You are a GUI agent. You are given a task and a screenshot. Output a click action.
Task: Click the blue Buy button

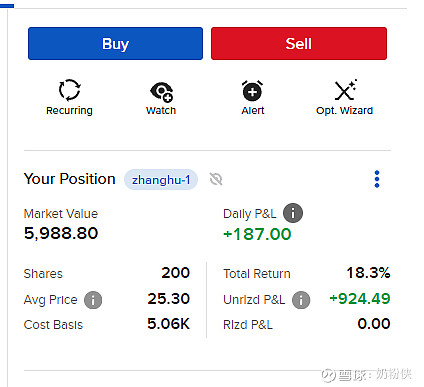[115, 44]
